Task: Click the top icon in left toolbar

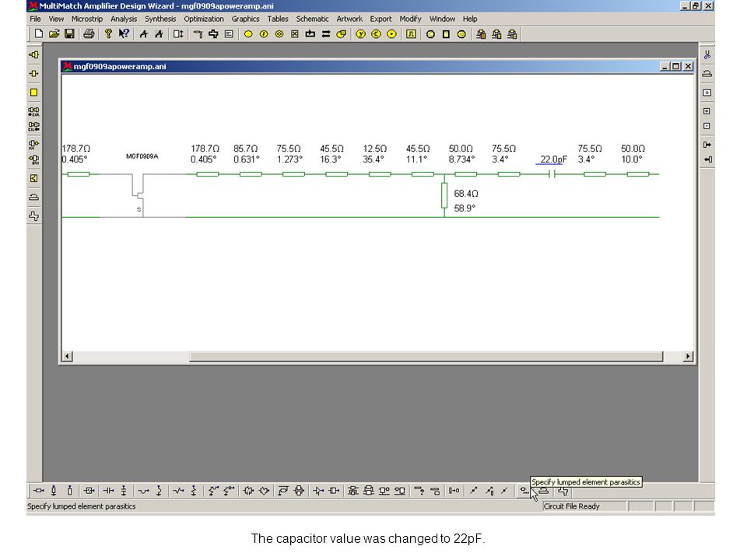Action: (x=33, y=54)
